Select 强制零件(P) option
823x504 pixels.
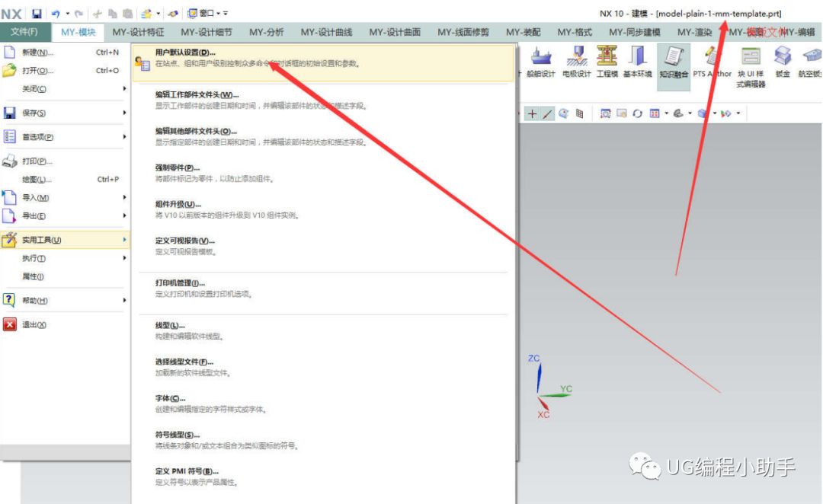323,173
